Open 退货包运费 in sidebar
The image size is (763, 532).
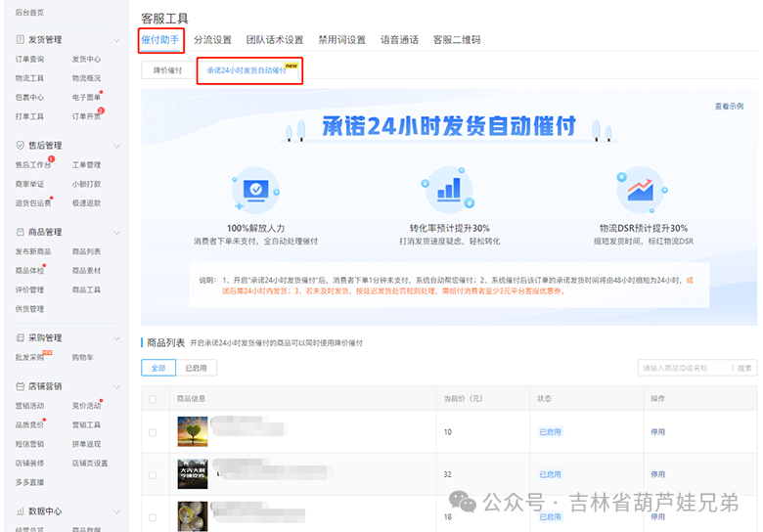(x=32, y=202)
